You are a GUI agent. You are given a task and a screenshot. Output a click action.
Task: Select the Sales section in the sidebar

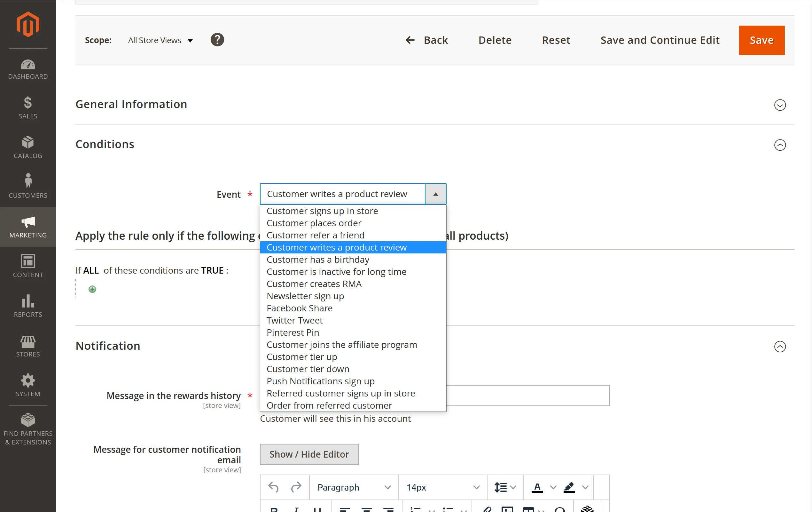tap(27, 108)
